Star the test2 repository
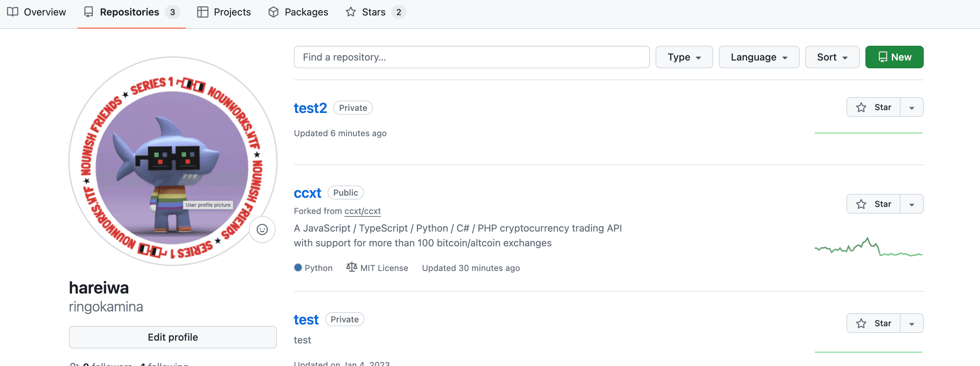Viewport: 980px width, 366px height. click(873, 107)
